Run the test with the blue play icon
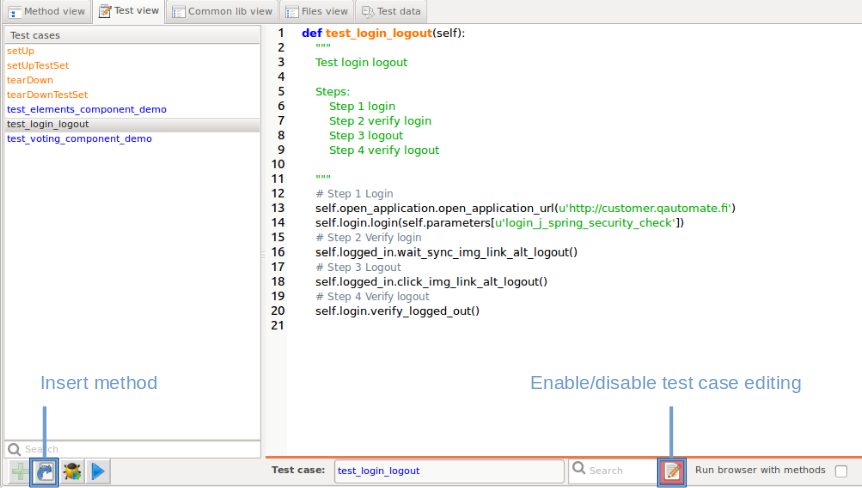Screen dimensions: 862x488 pyautogui.click(x=98, y=472)
